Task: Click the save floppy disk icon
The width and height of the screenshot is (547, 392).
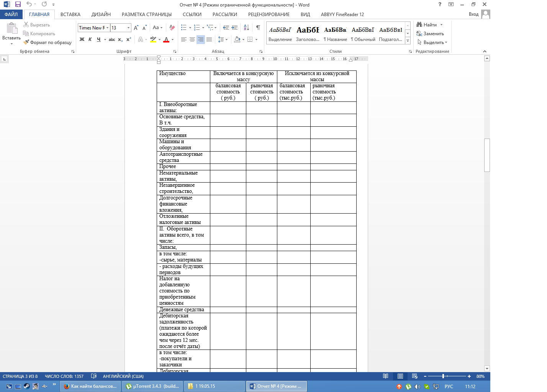Action: pos(18,5)
